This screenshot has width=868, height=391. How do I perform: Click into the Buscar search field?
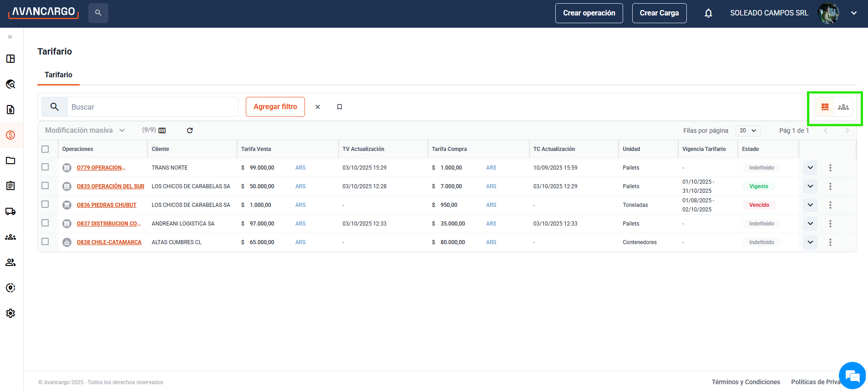click(152, 107)
